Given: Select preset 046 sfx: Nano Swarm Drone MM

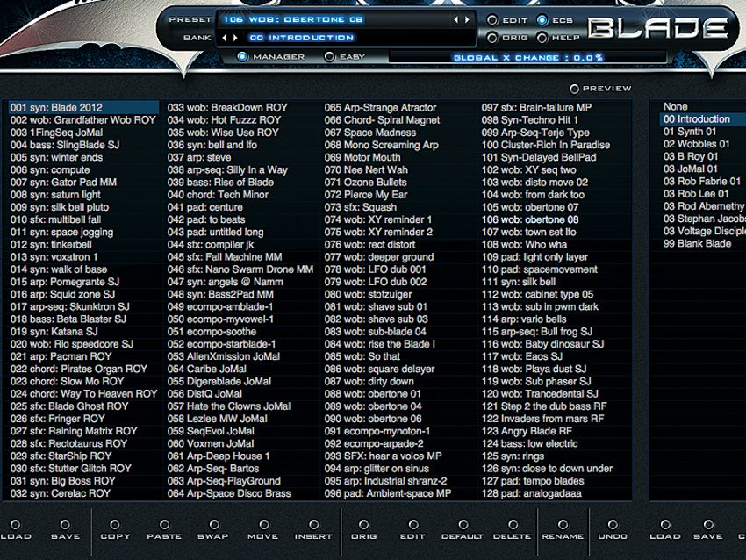Looking at the screenshot, I should point(240,269).
